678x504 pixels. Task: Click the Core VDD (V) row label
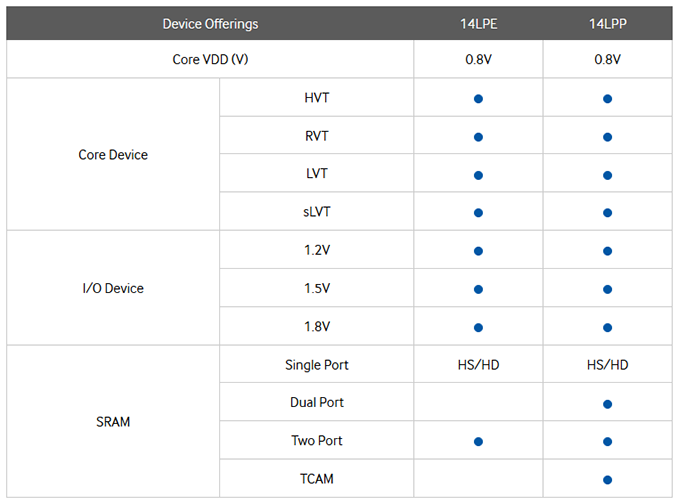click(x=210, y=60)
